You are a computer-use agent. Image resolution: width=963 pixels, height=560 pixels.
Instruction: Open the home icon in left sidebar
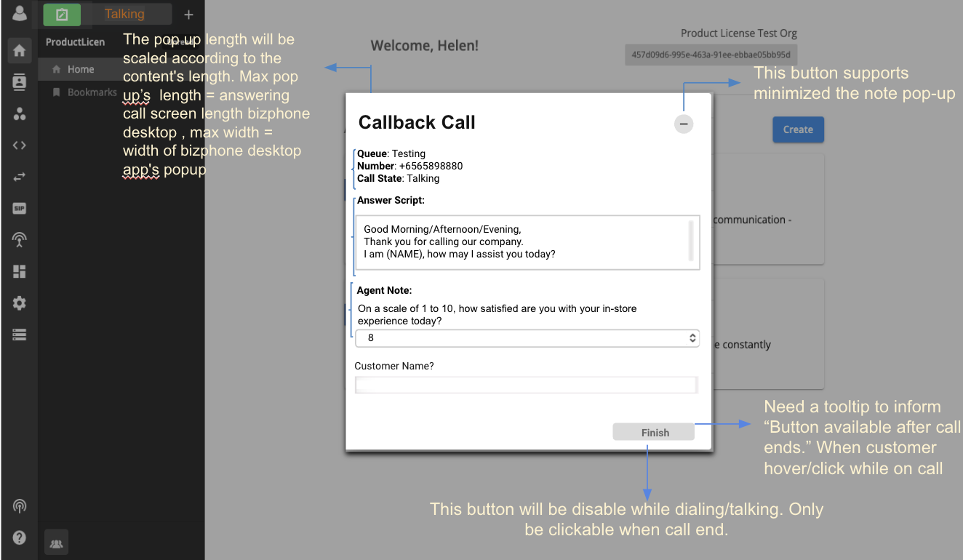[x=20, y=50]
